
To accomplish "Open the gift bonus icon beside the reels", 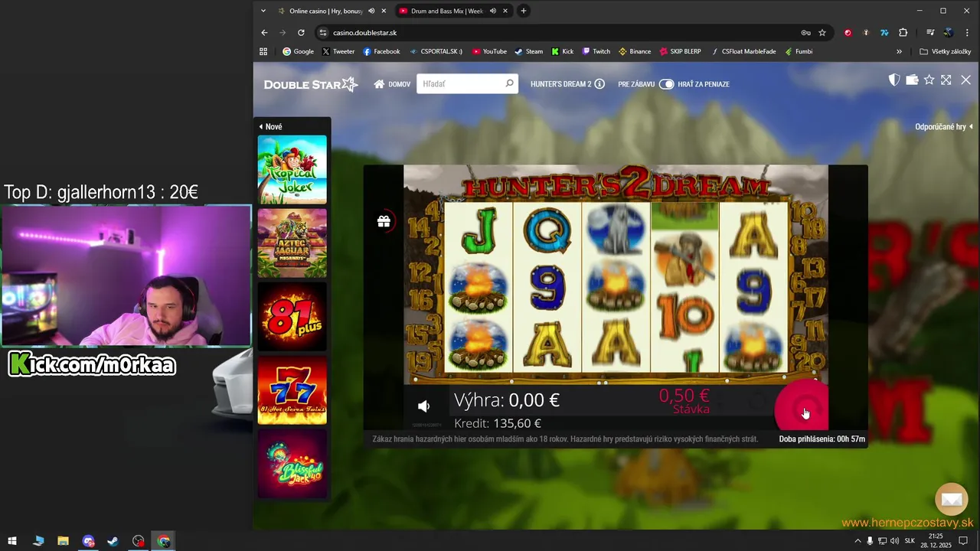I will (x=384, y=221).
